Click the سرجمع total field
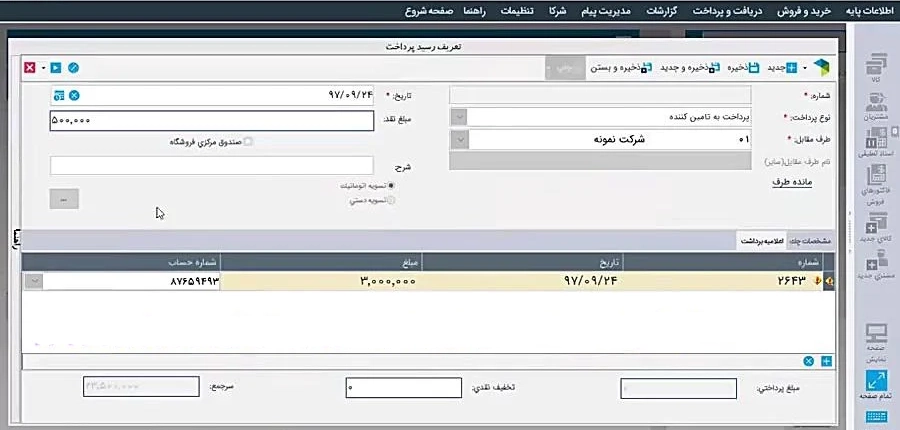Screen dimensions: 900x430 (141, 386)
